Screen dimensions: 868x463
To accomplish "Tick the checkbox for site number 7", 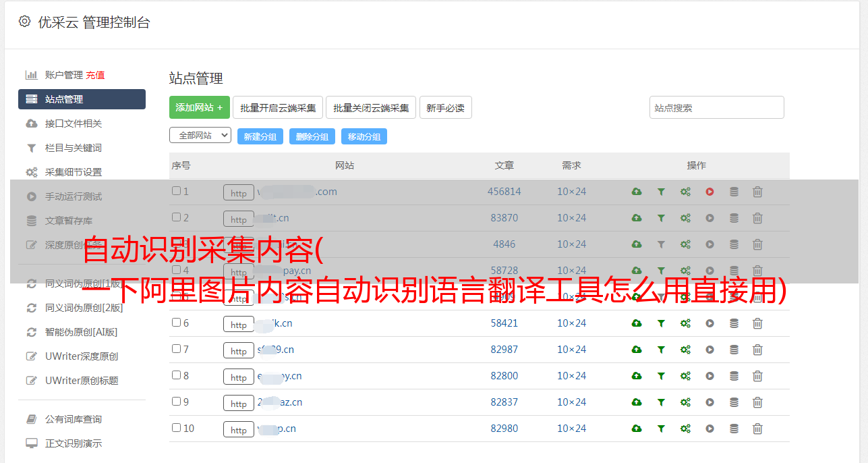I will coord(177,349).
